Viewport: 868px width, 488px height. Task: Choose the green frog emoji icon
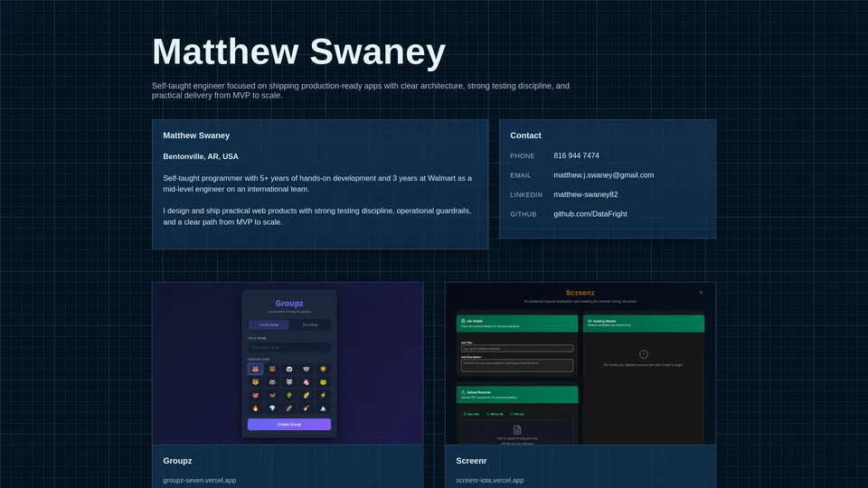[324, 381]
